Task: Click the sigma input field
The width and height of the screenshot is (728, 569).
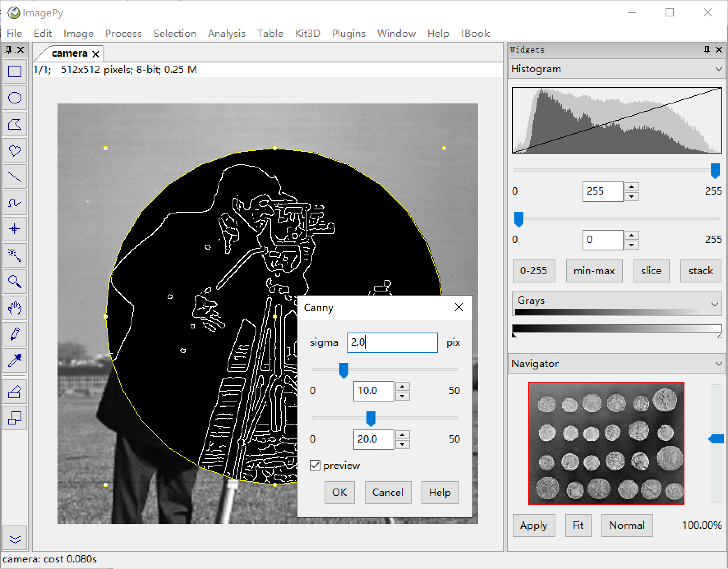Action: click(x=392, y=342)
